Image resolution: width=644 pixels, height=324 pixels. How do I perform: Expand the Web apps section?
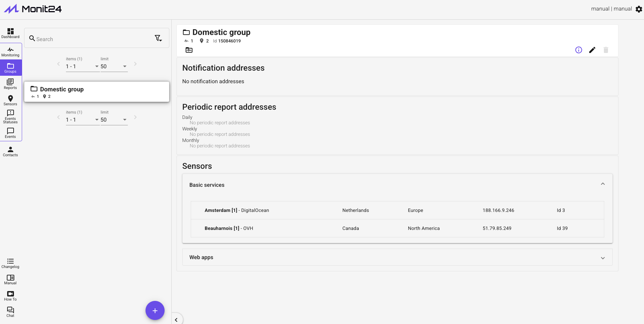point(603,258)
